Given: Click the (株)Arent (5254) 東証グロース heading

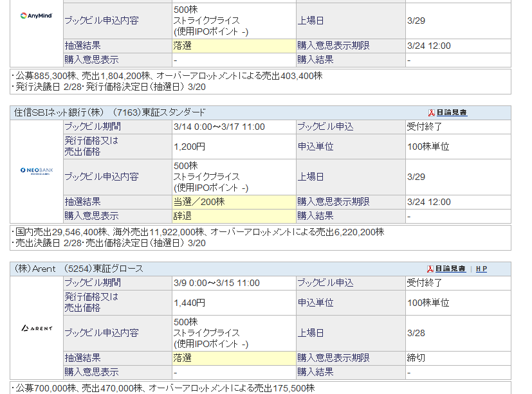Looking at the screenshot, I should 78,269.
